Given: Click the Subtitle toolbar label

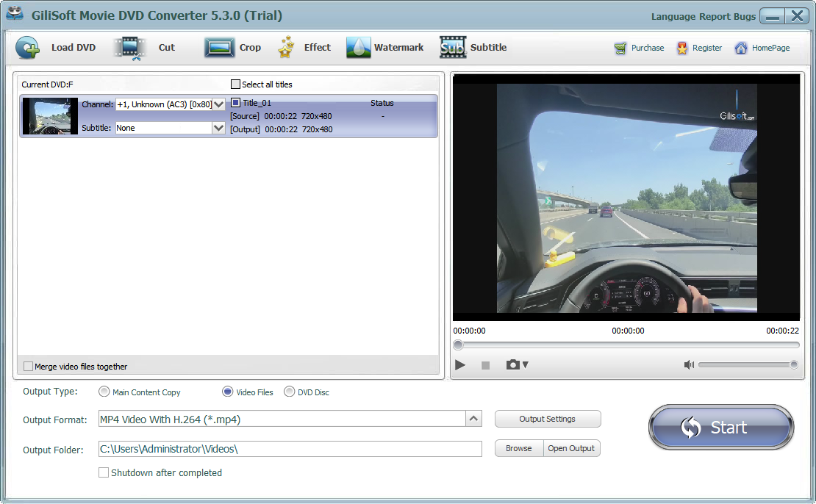Looking at the screenshot, I should 488,47.
